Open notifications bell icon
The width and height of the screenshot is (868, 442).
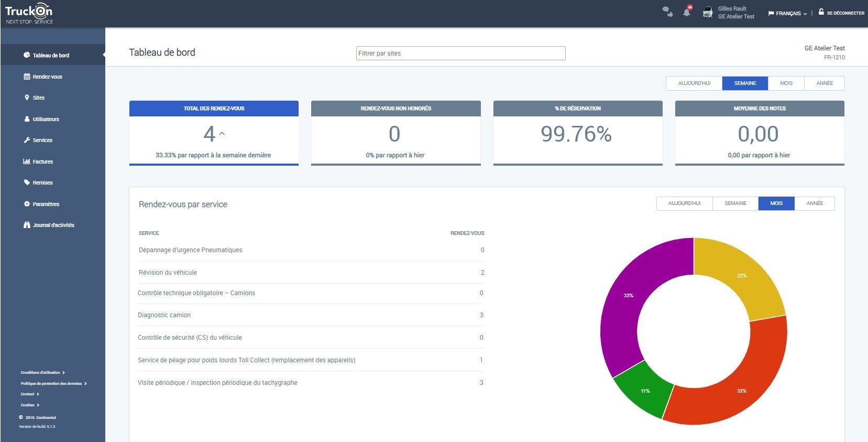(687, 12)
